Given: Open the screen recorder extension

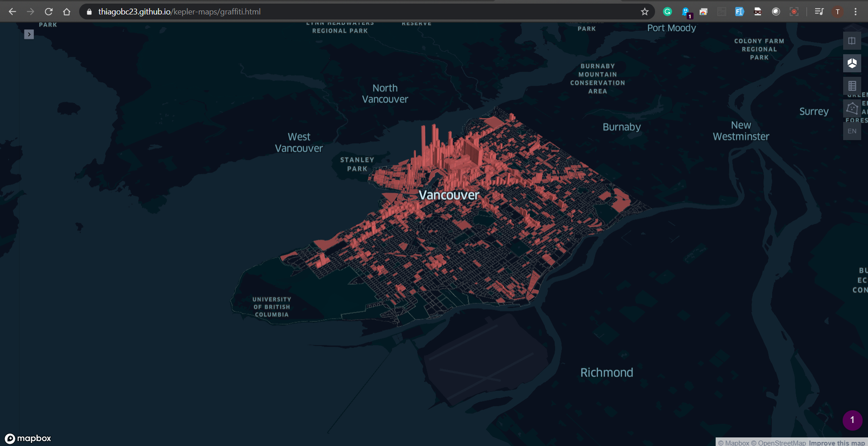Looking at the screenshot, I should [794, 12].
